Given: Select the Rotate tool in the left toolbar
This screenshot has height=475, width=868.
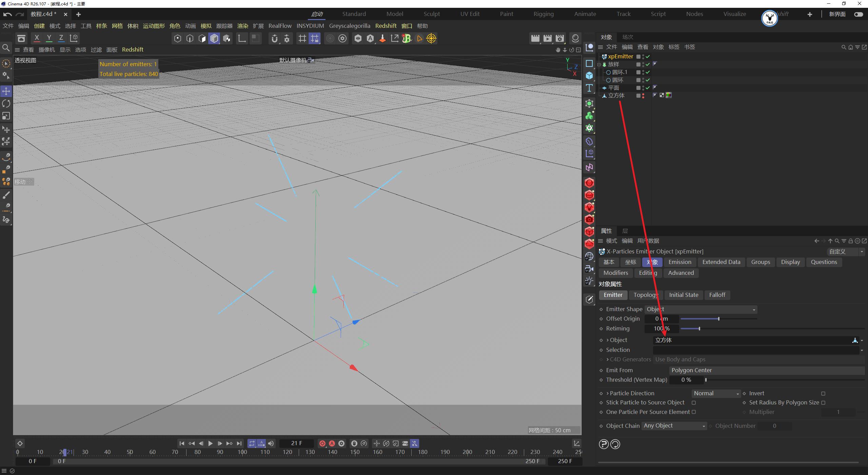Looking at the screenshot, I should (6, 103).
